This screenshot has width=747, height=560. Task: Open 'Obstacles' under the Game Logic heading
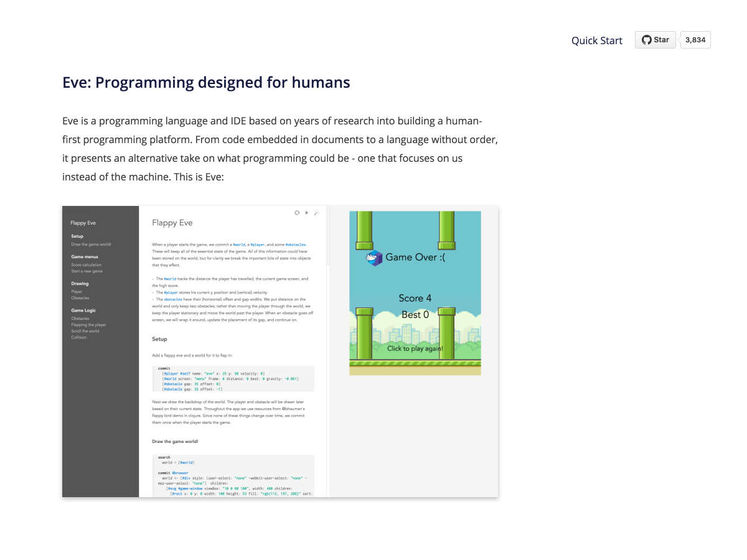click(80, 319)
